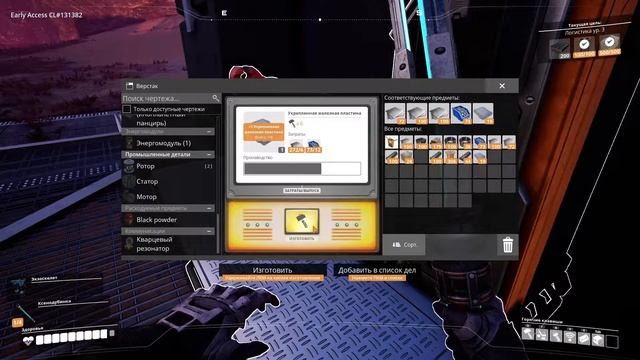
Task: Click the goal item slot showing 200
Action: (559, 49)
